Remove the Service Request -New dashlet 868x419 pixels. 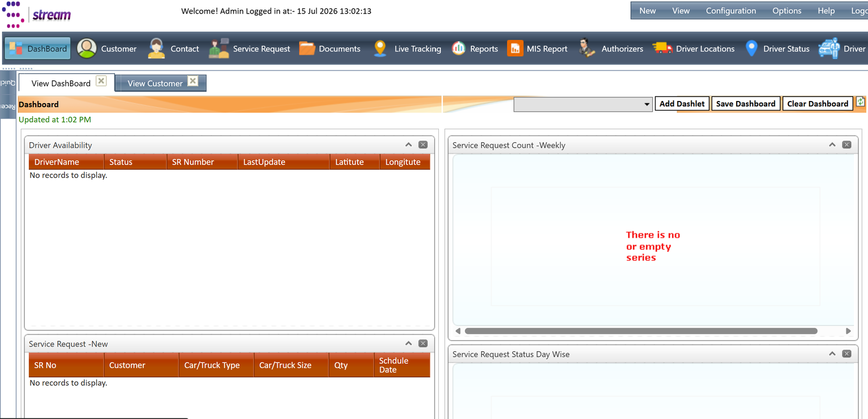[423, 344]
